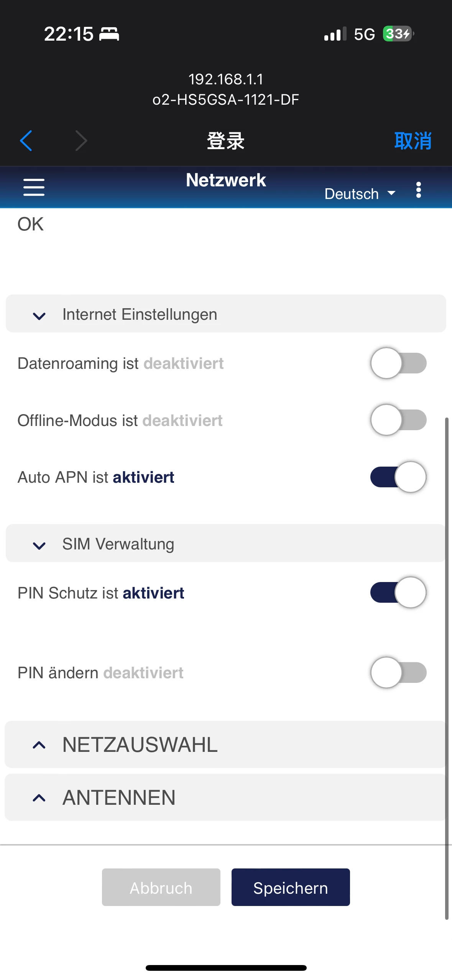Tap the blue 取消 cancel link
The width and height of the screenshot is (452, 980).
(413, 141)
